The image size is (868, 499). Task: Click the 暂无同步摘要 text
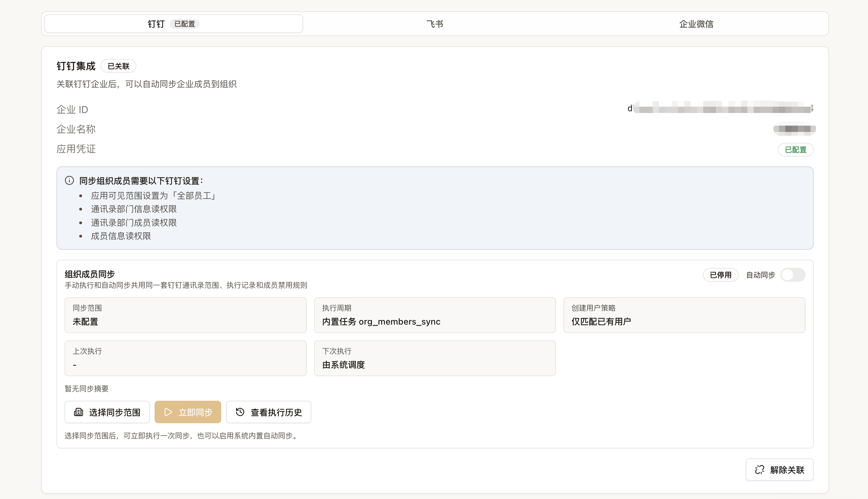pyautogui.click(x=87, y=388)
